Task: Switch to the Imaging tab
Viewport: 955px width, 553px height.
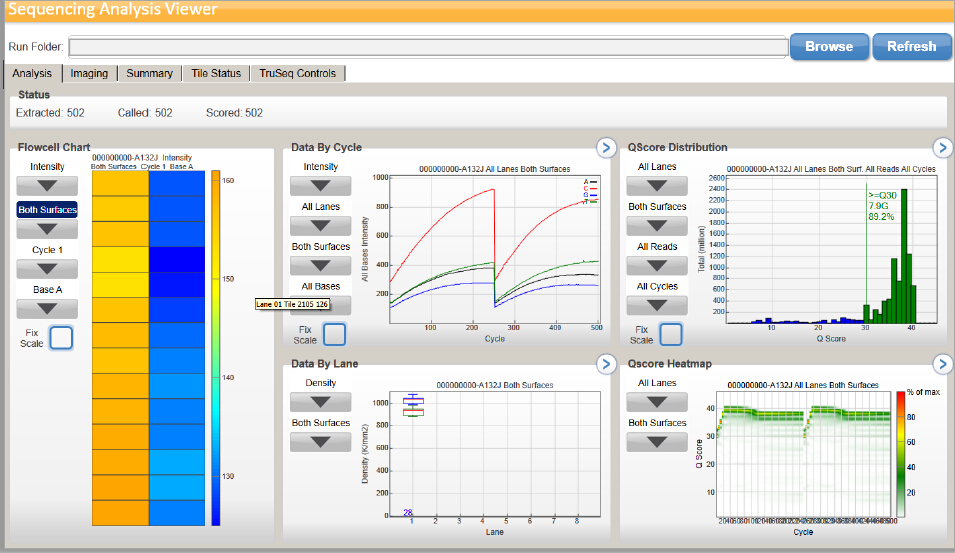Action: pyautogui.click(x=89, y=73)
